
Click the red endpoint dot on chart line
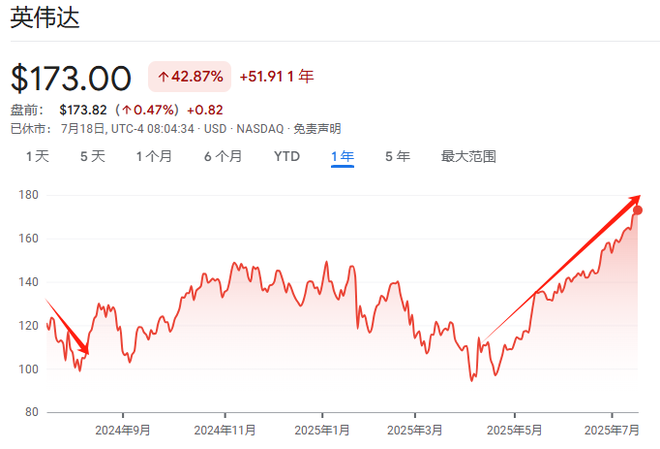[x=638, y=210]
